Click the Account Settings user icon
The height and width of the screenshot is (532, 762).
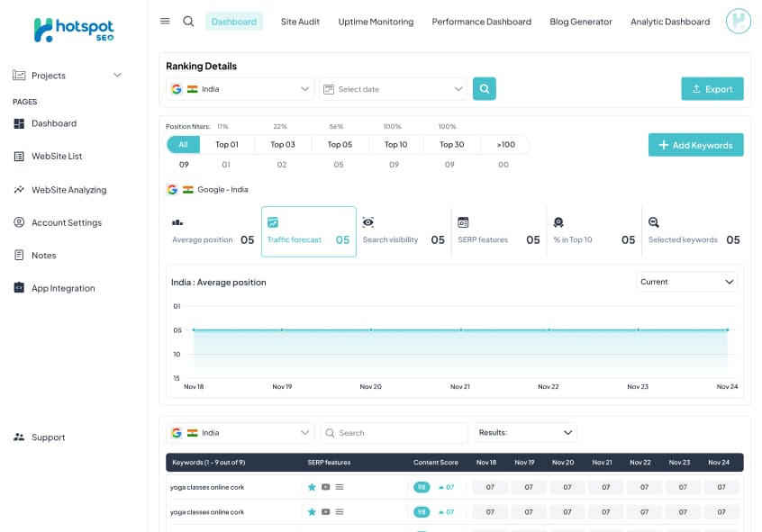tap(19, 222)
